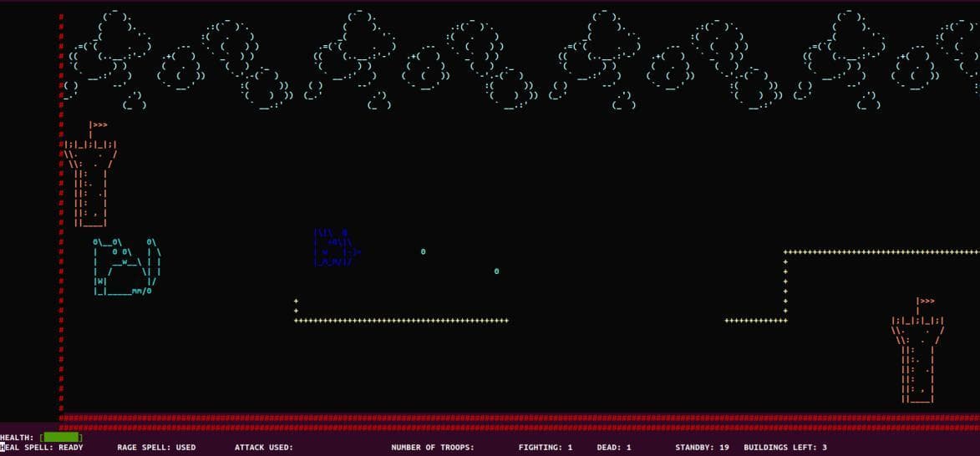Click the HEAL SPELL: READY status
Screen dimensions: 980x456
[41, 448]
